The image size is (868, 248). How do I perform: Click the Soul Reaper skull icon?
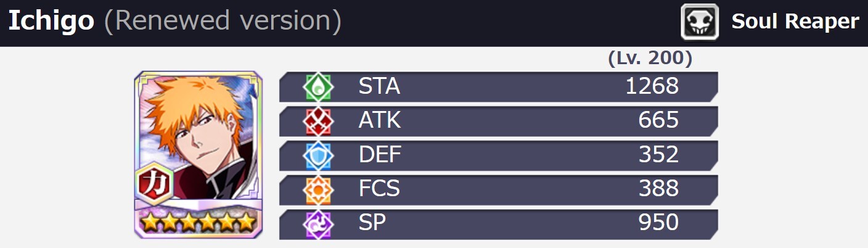(x=700, y=22)
